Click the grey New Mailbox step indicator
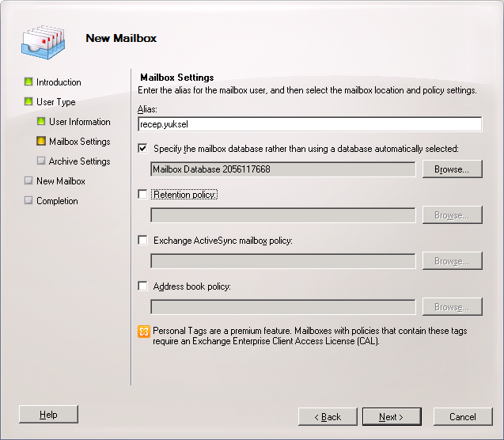Image resolution: width=504 pixels, height=440 pixels. 28,180
